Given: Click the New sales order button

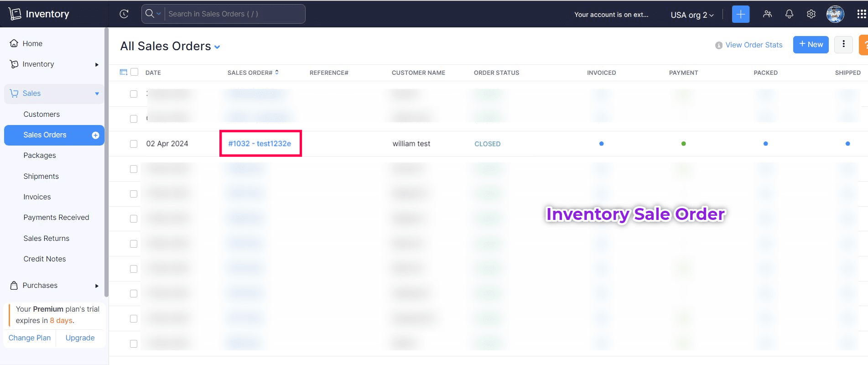Looking at the screenshot, I should click(x=811, y=45).
